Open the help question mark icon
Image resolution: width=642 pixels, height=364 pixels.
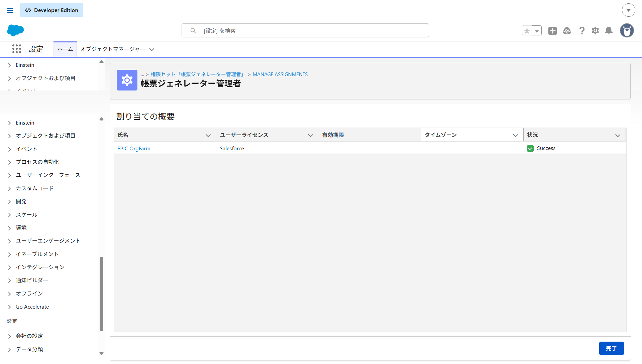coord(582,31)
